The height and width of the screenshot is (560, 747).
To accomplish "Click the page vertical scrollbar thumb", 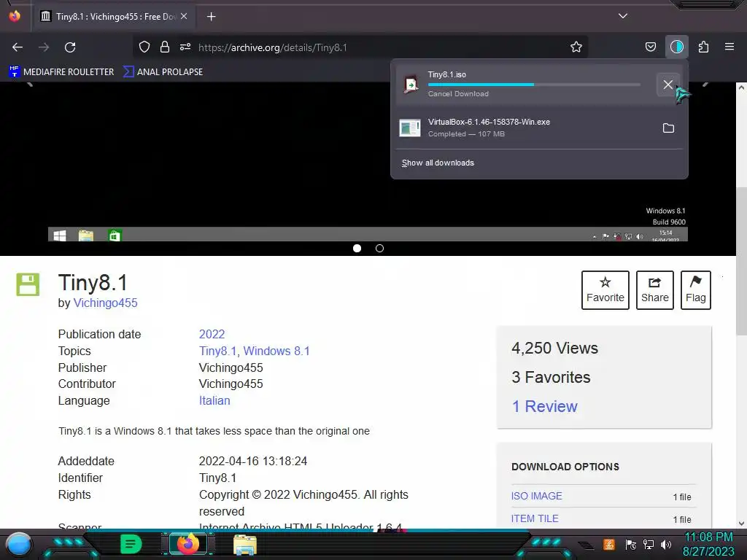I will pos(741,261).
